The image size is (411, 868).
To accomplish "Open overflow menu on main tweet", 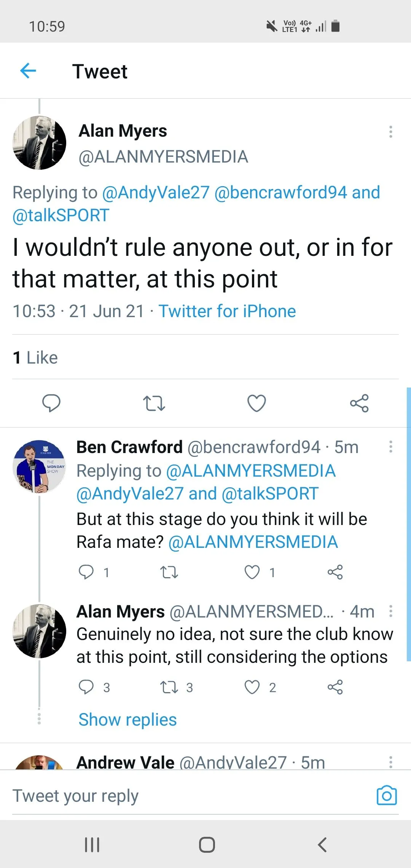I will click(x=390, y=132).
